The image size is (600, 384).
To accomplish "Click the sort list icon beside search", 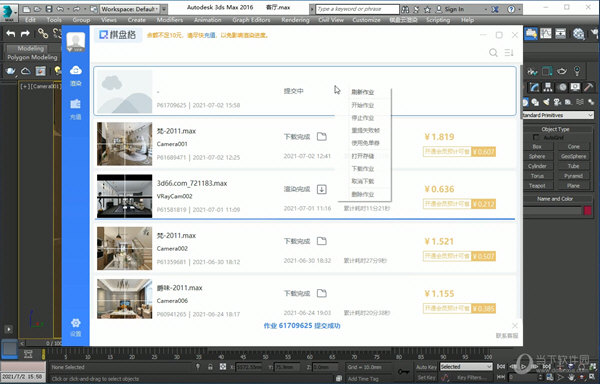I will point(509,53).
